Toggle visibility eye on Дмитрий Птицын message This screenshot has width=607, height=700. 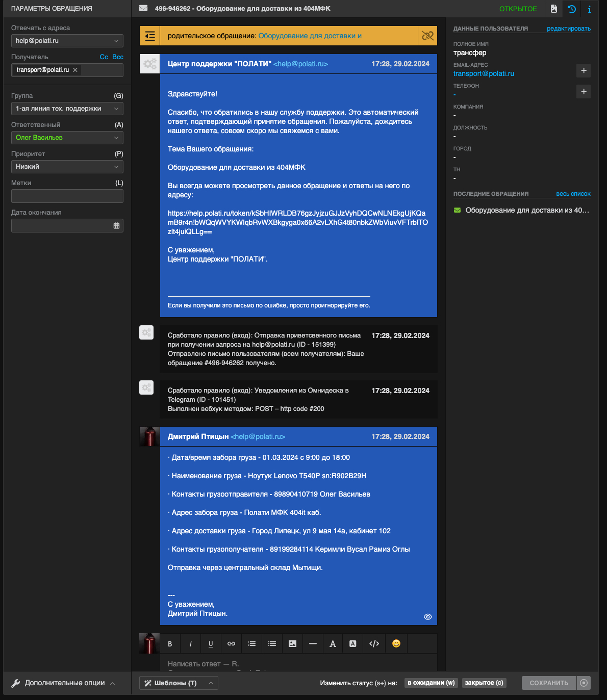tap(427, 616)
